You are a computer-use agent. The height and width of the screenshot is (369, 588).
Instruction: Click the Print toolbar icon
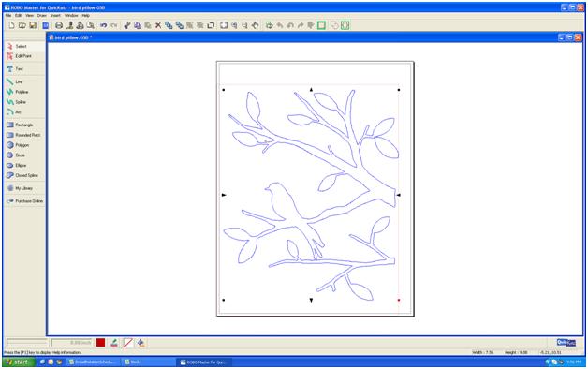[x=59, y=25]
